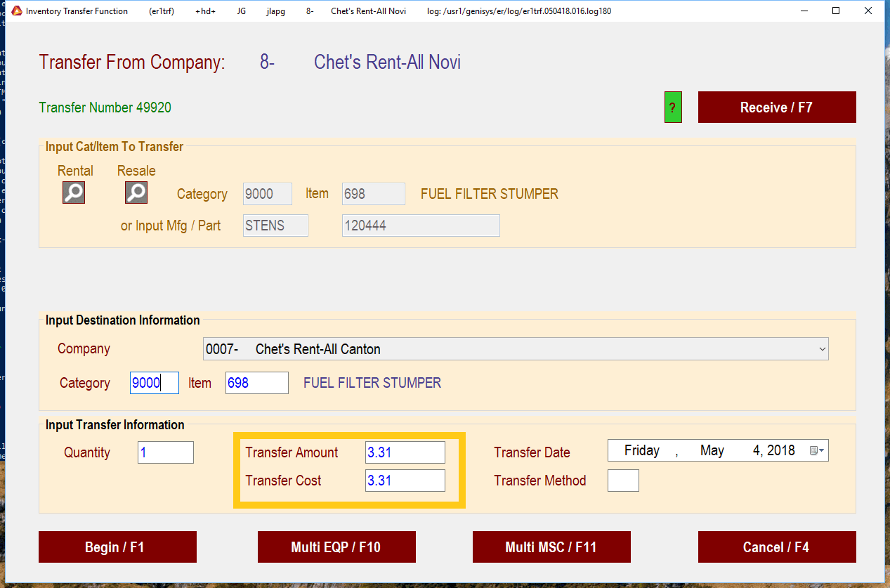Click the Mfg field showing STENS

click(x=275, y=226)
